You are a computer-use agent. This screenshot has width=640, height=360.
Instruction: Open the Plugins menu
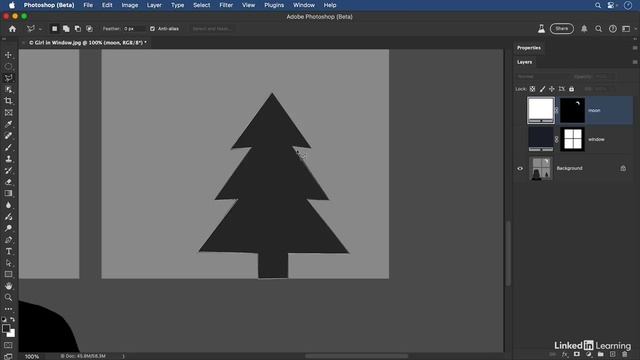[x=273, y=5]
